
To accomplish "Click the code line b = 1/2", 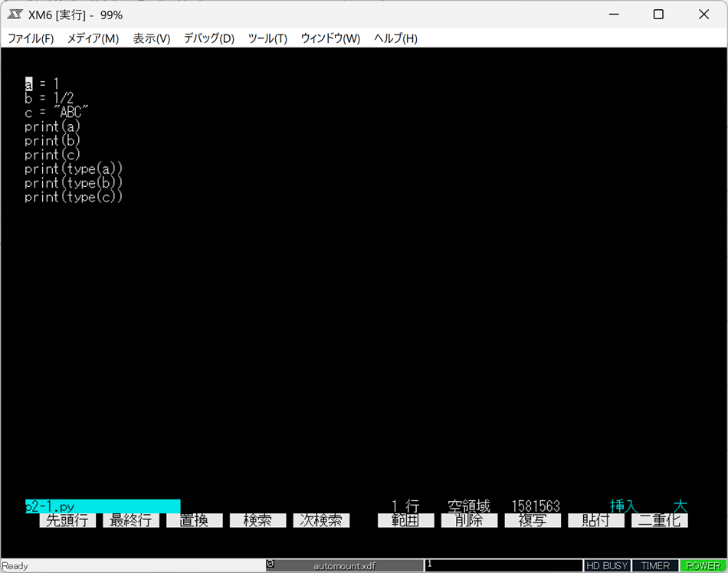I will (x=49, y=98).
